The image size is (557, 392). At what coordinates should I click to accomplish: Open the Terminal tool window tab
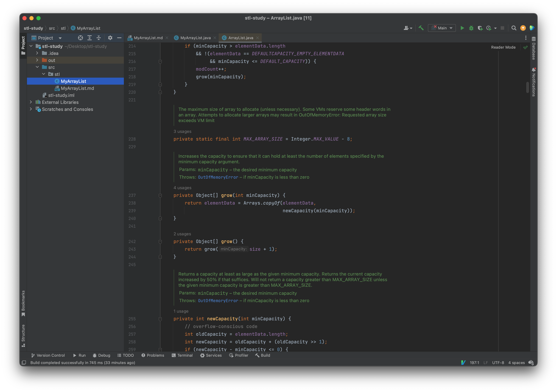(182, 355)
